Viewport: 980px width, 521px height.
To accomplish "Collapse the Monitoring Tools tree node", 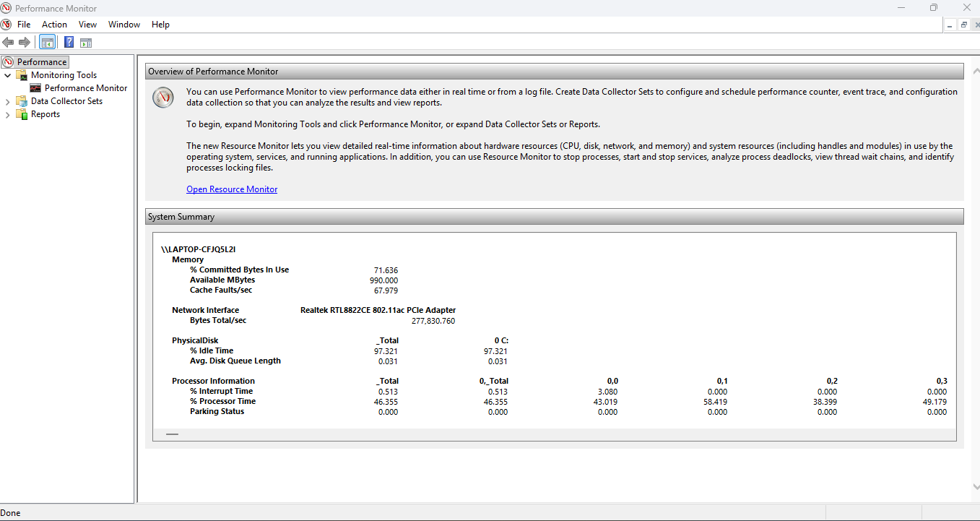I will pos(8,75).
